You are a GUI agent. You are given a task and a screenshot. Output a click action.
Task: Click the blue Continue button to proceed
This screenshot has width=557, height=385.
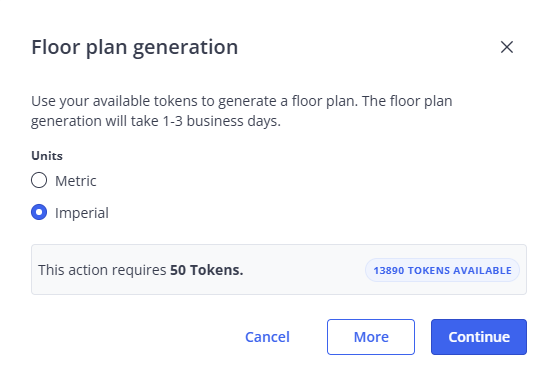click(x=479, y=337)
